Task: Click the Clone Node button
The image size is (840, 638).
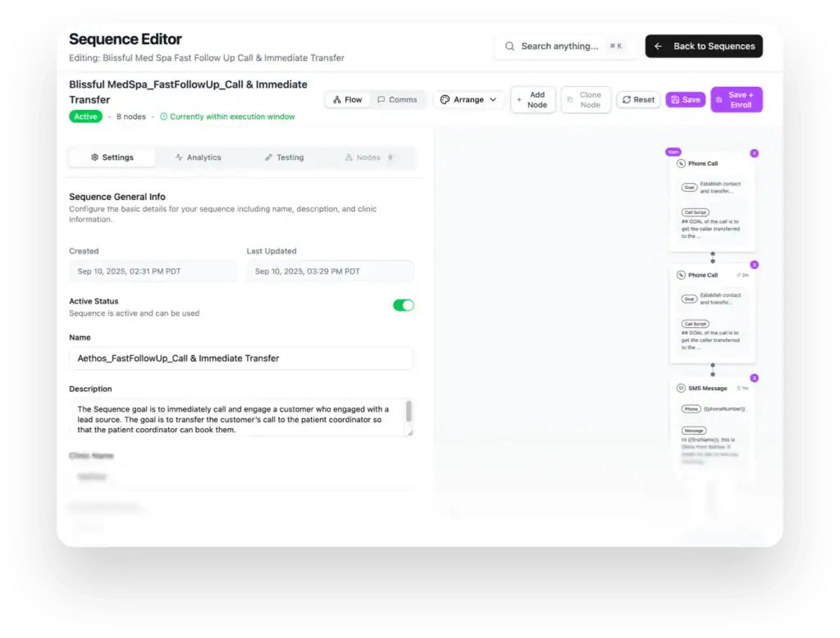Action: (x=586, y=100)
